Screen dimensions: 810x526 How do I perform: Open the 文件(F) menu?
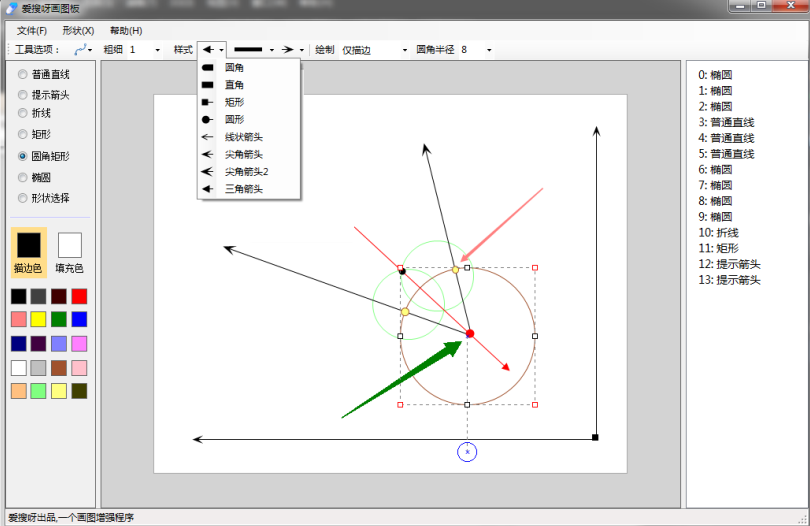click(x=32, y=31)
